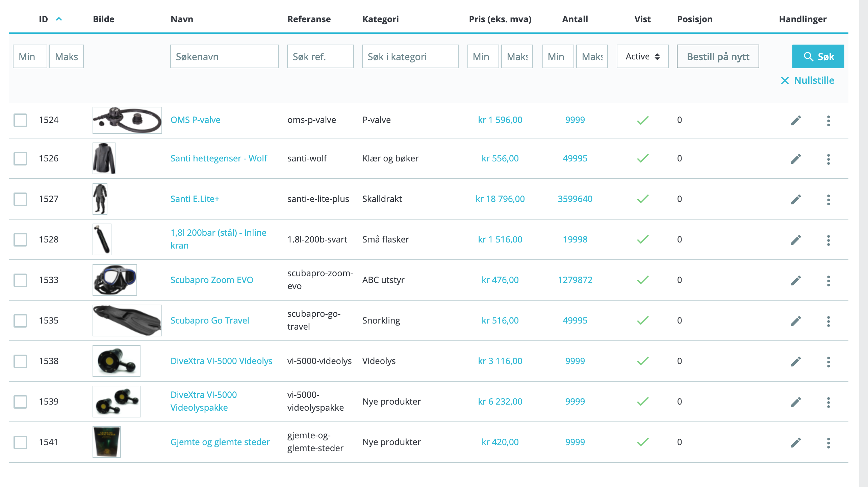
Task: Focus the Søkenavn name filter field
Action: [224, 56]
